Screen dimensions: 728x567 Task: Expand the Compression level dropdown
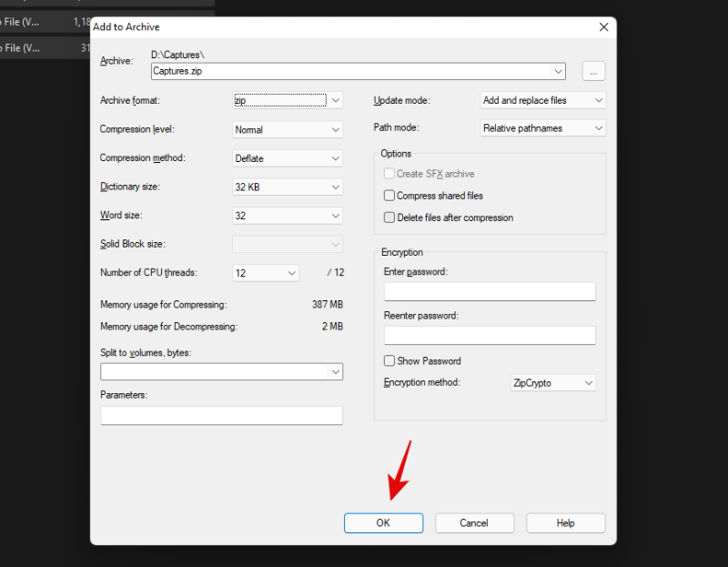(x=288, y=130)
